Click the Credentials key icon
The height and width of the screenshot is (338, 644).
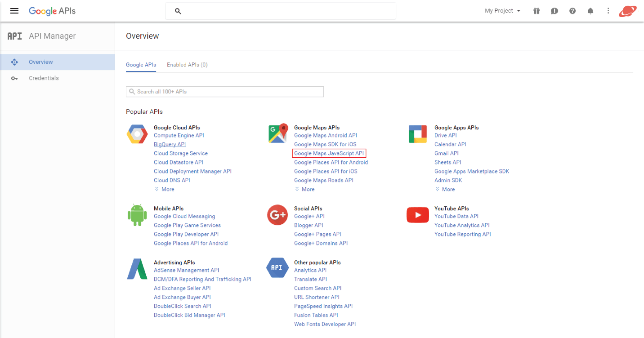[x=14, y=78]
